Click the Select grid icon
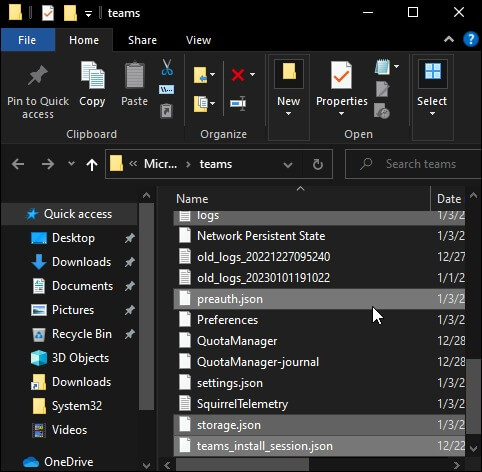The height and width of the screenshot is (472, 482). (433, 72)
